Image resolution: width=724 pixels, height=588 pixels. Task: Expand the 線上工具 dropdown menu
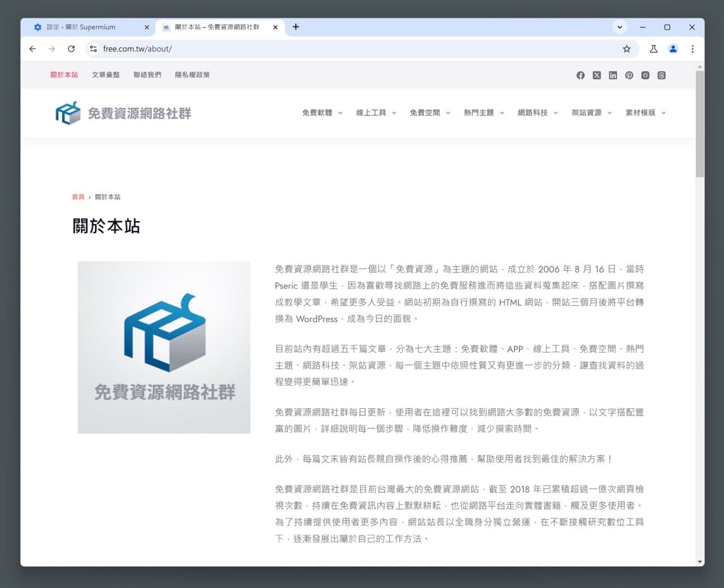click(376, 113)
